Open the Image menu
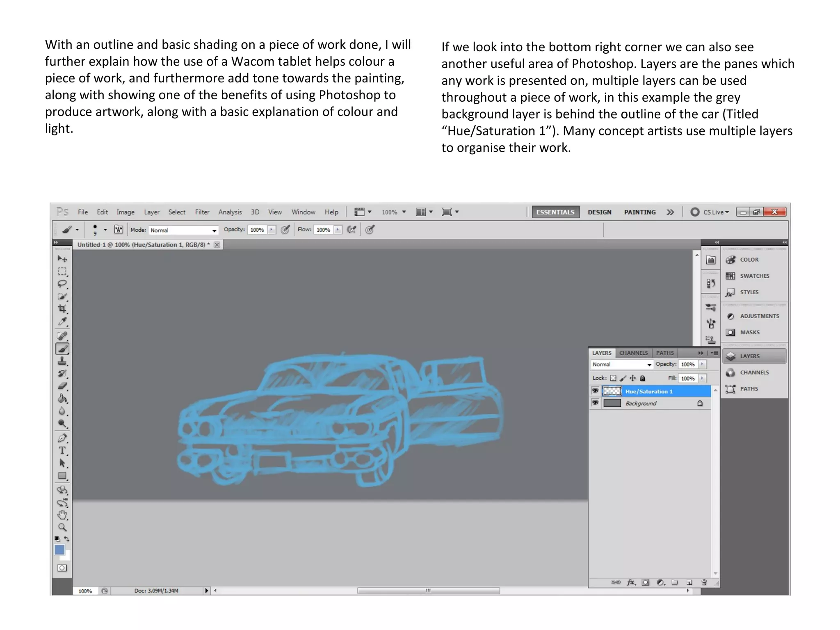 tap(126, 212)
